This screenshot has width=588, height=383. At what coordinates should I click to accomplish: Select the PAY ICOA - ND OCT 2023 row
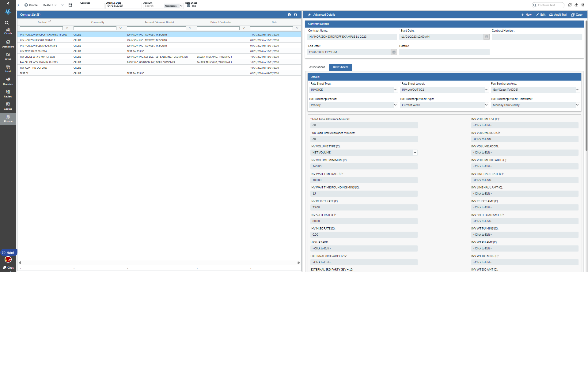(34, 68)
